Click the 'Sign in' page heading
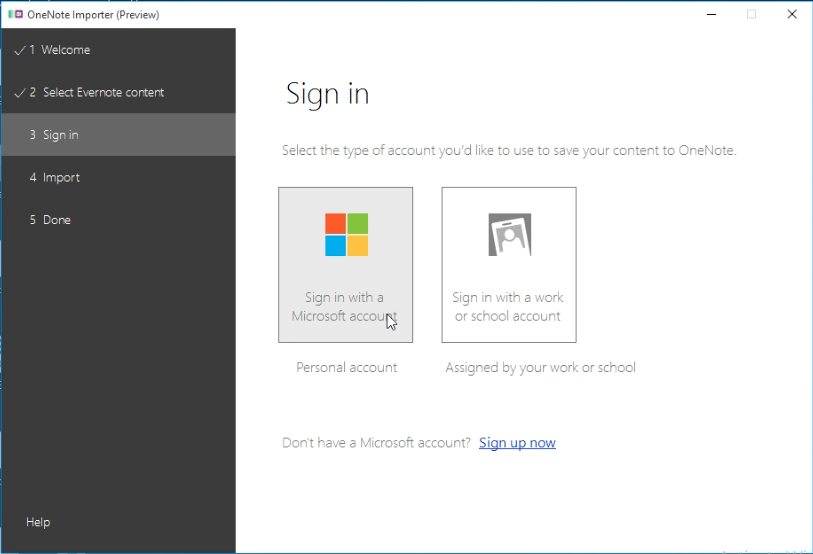Screen dimensions: 813x554 [327, 94]
